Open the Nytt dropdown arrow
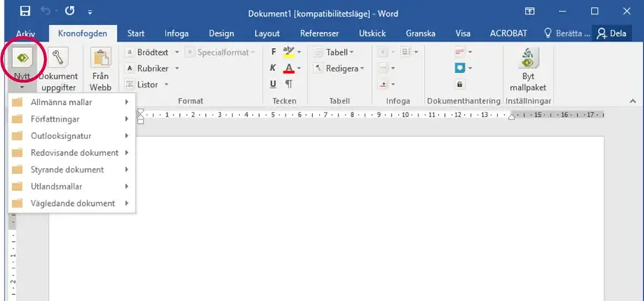 [x=23, y=87]
